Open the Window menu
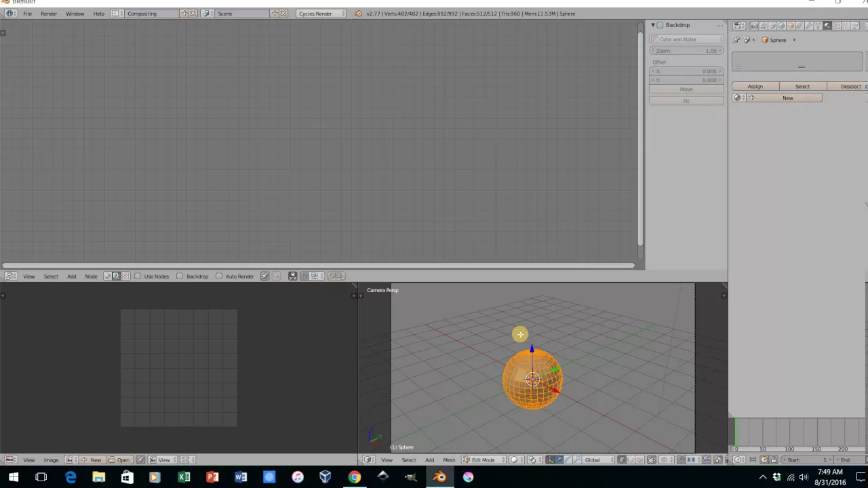Screen dimensions: 868x488 tap(75, 14)
